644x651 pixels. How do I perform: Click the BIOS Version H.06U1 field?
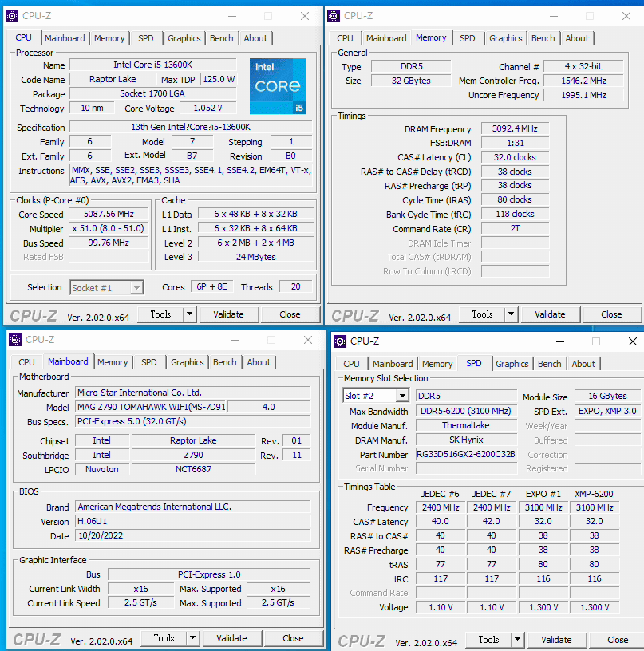(x=193, y=521)
